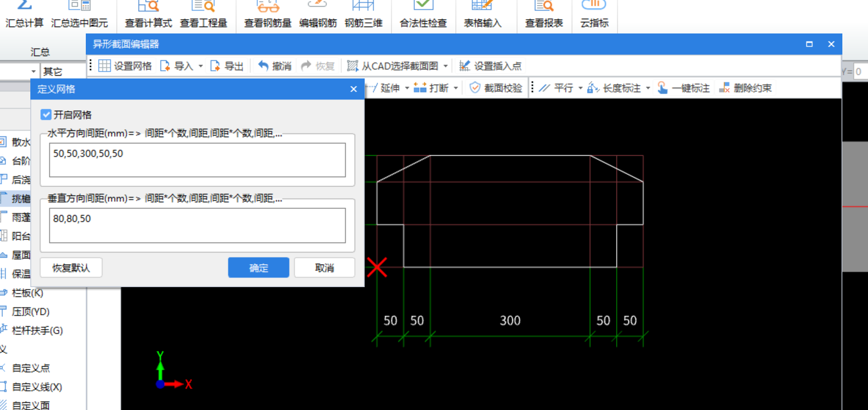Image resolution: width=868 pixels, height=410 pixels.
Task: Click 一键标注 tool
Action: click(683, 88)
